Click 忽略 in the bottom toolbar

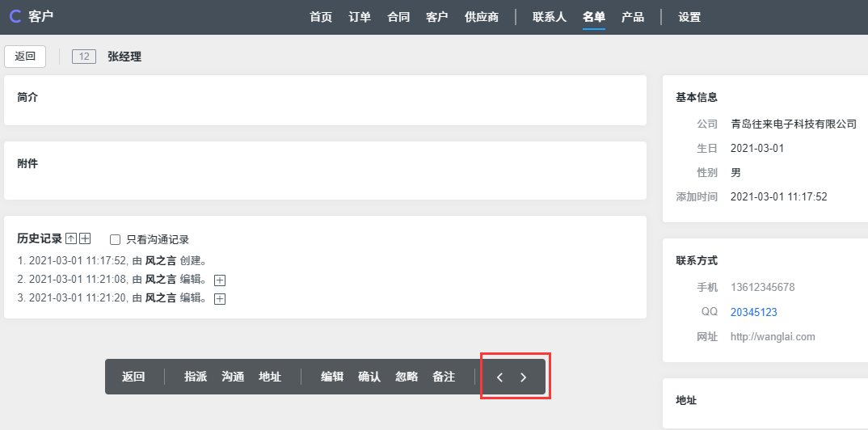(407, 377)
